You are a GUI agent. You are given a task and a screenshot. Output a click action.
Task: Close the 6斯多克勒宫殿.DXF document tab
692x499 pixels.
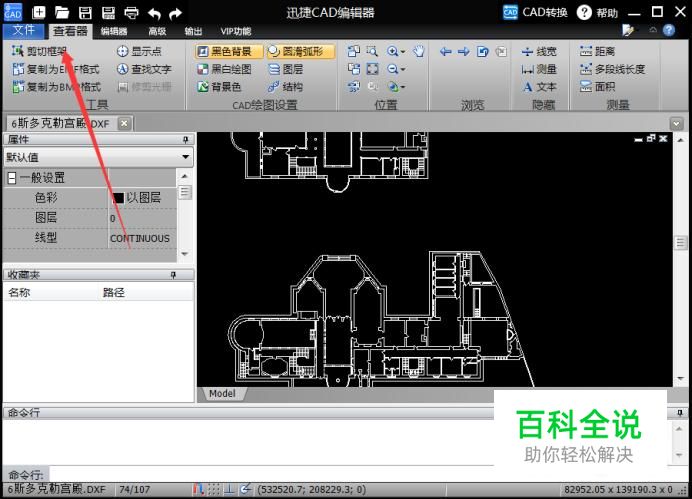tap(124, 124)
